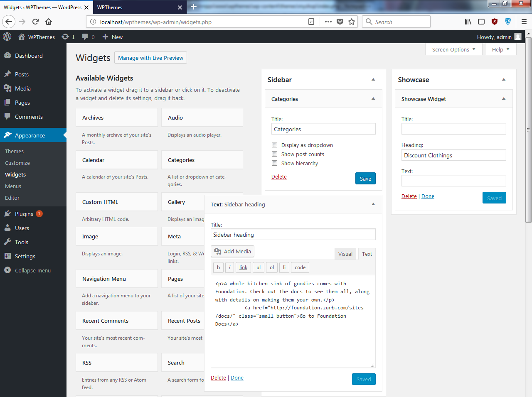The width and height of the screenshot is (532, 397).
Task: Open Settings in admin sidebar
Action: pos(33,256)
